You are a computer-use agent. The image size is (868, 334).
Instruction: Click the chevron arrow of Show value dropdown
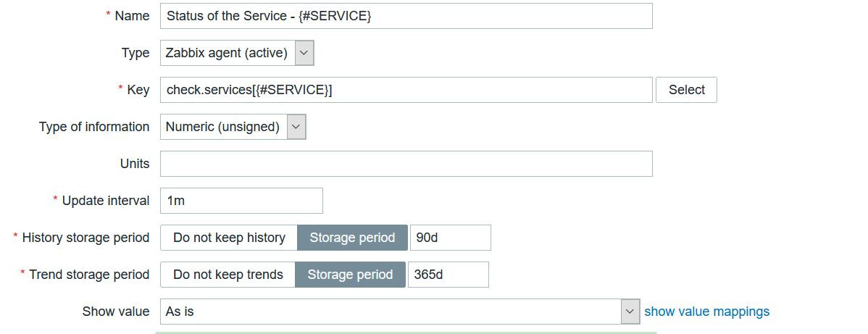tap(630, 312)
